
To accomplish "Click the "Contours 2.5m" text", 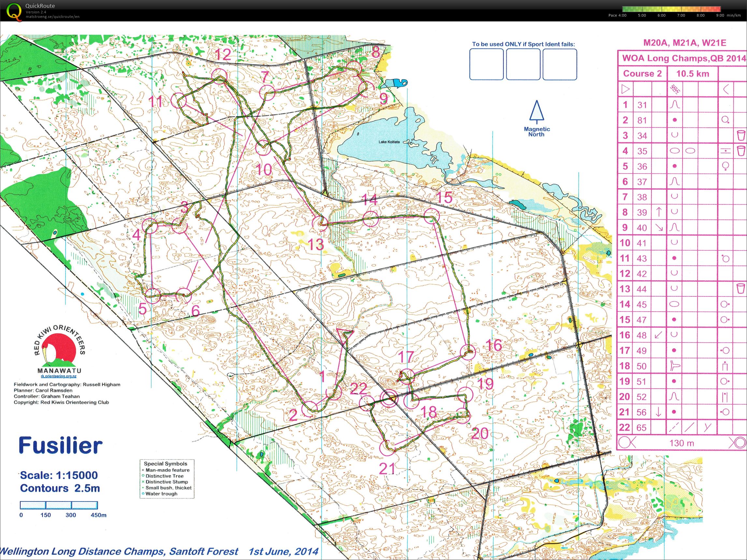I will (x=60, y=488).
